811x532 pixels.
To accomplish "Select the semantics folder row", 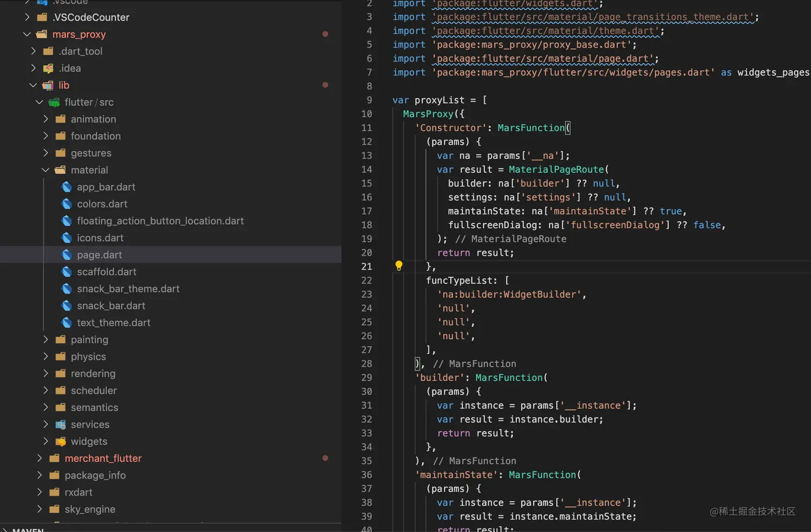I will [171, 408].
